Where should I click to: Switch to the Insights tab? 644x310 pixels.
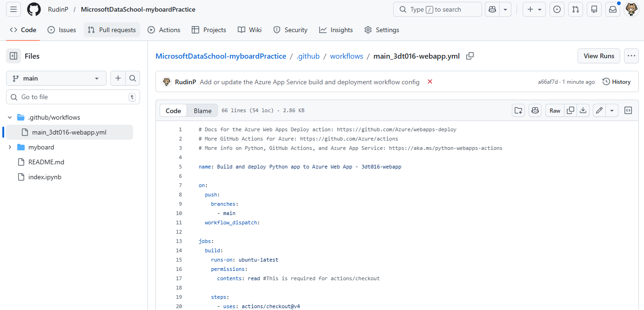pos(336,30)
